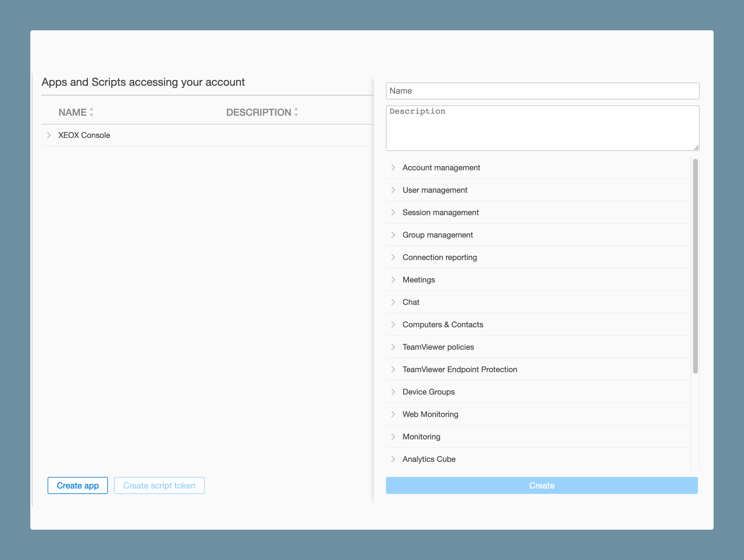The height and width of the screenshot is (560, 744).
Task: Focus the Name input field
Action: 542,91
